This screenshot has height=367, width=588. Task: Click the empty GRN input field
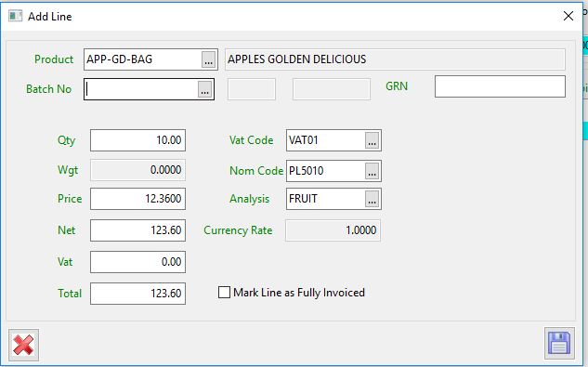click(x=500, y=86)
